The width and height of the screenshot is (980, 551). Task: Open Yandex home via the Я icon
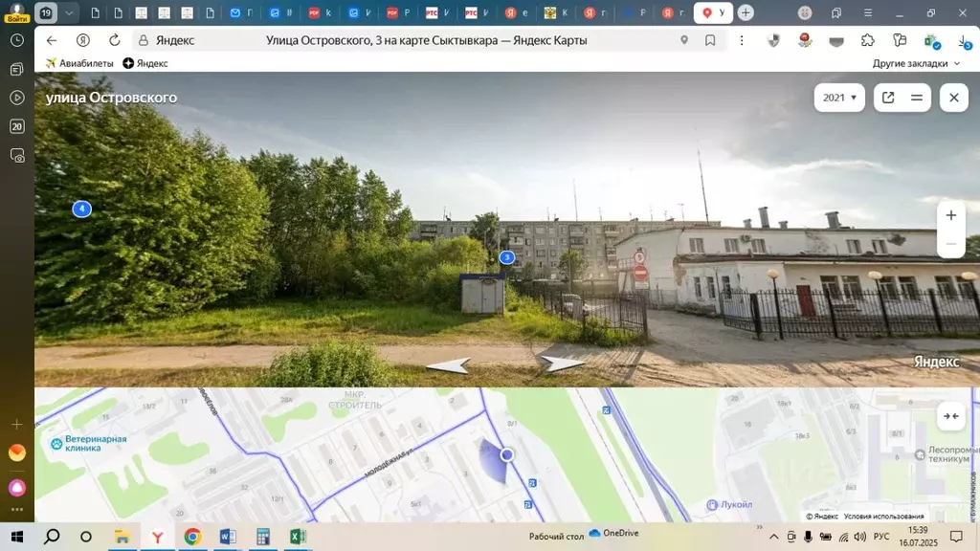[82, 40]
